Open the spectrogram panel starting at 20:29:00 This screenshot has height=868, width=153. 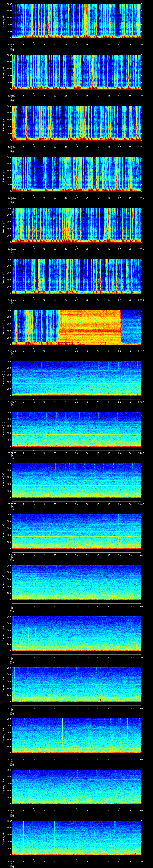pyautogui.click(x=77, y=787)
